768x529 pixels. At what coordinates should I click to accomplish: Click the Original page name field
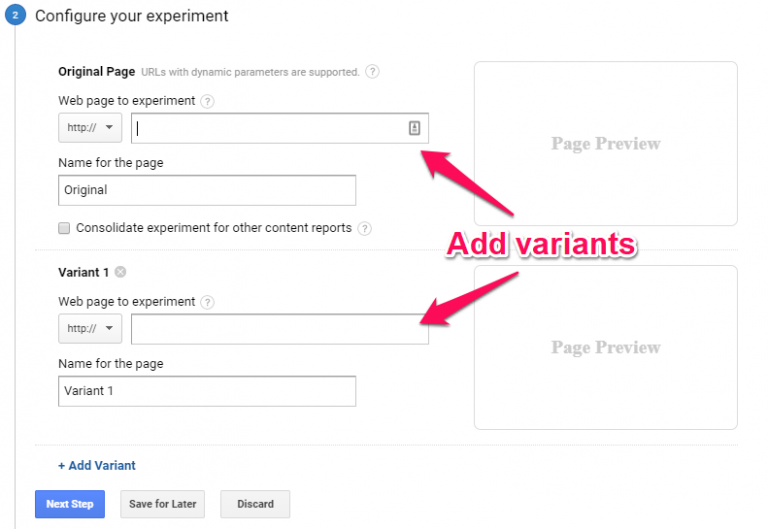[207, 191]
